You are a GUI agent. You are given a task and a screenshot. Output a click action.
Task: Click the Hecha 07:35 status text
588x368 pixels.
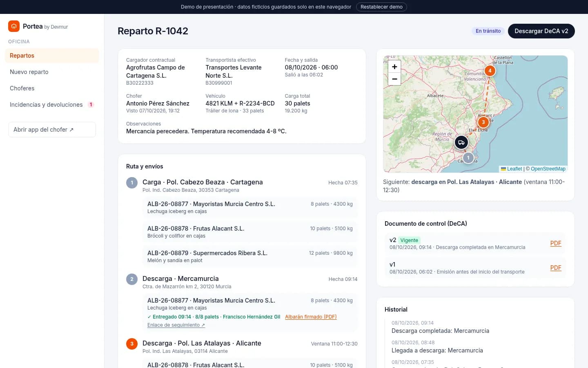(x=343, y=183)
